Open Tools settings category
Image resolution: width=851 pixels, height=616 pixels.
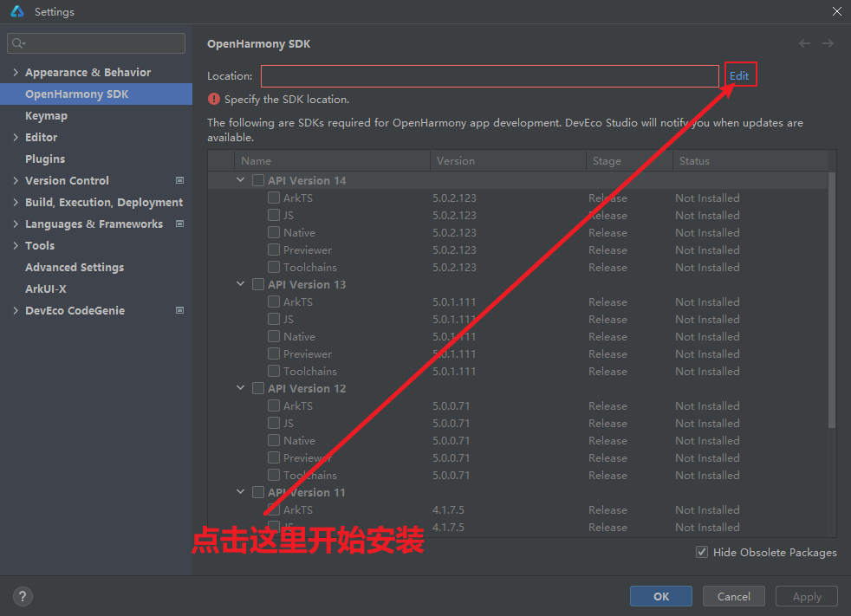[x=40, y=245]
